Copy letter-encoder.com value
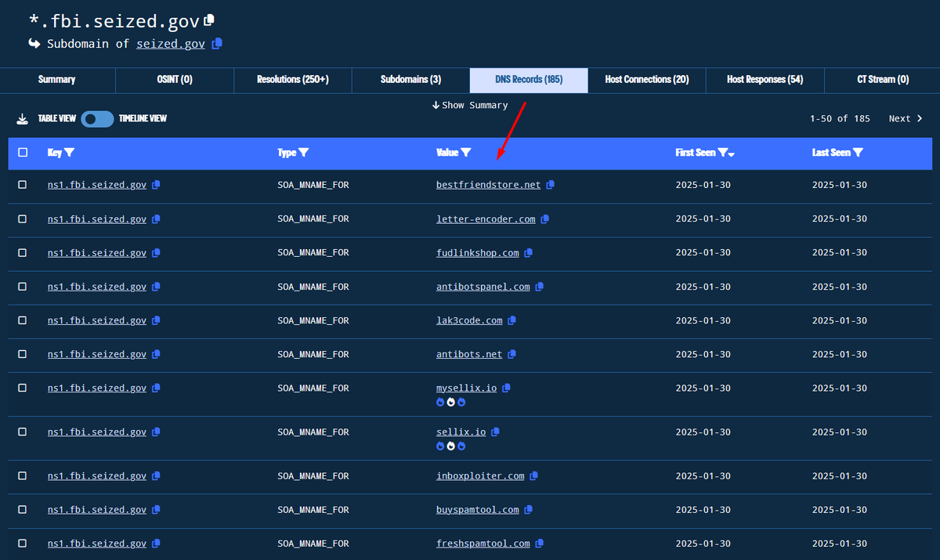Viewport: 940px width, 560px height. (544, 219)
